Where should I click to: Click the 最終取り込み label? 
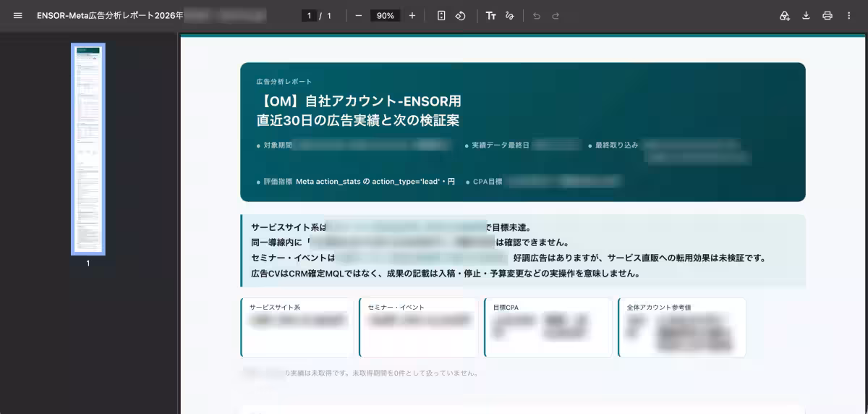[616, 145]
